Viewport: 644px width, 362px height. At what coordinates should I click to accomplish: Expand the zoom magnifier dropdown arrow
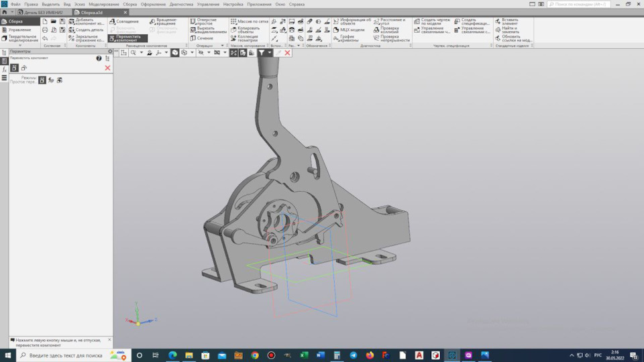pyautogui.click(x=142, y=52)
